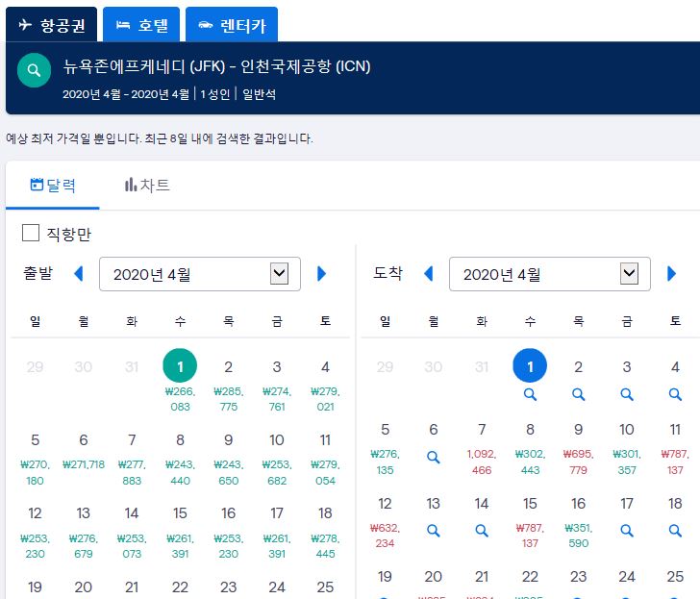Click arrival price ₩787,137 on the 15th
This screenshot has width=700, height=599.
[530, 536]
